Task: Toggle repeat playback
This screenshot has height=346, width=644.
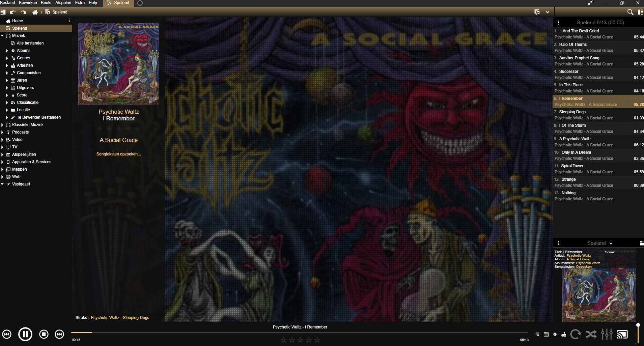Action: click(576, 334)
